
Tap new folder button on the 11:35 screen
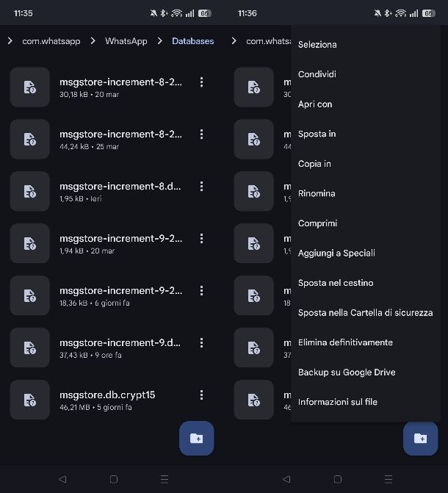coord(197,439)
